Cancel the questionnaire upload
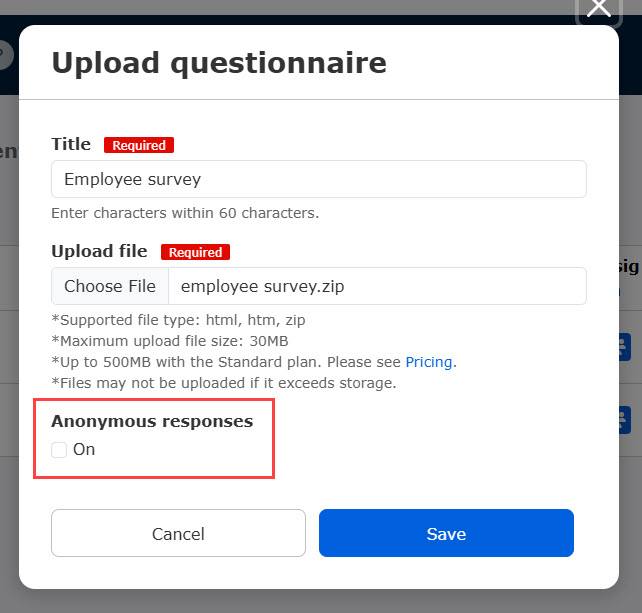Image resolution: width=642 pixels, height=613 pixels. point(178,533)
